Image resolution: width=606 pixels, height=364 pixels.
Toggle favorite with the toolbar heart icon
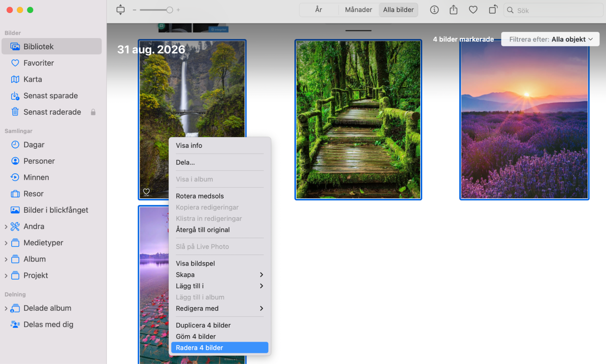473,10
